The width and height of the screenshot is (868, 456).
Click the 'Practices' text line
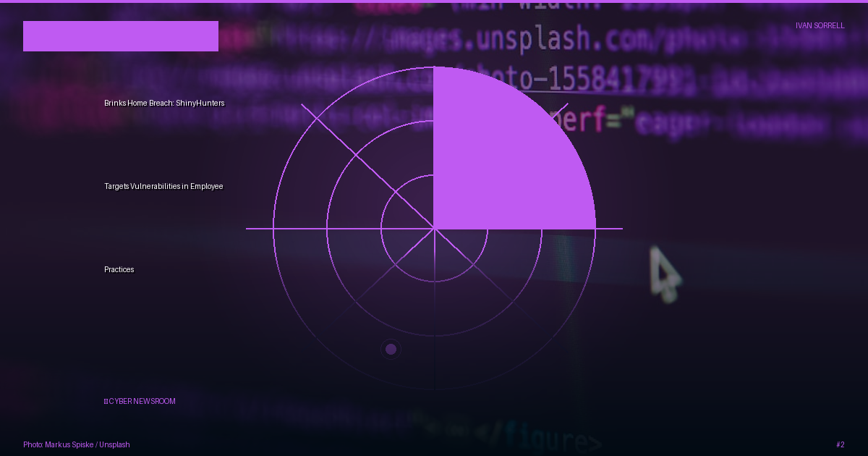tap(119, 269)
